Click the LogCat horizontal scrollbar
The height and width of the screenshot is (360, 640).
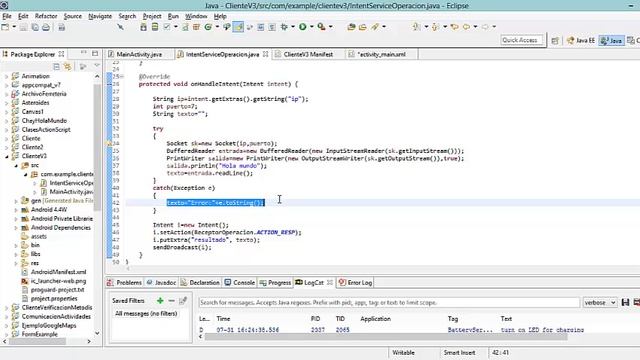386,337
